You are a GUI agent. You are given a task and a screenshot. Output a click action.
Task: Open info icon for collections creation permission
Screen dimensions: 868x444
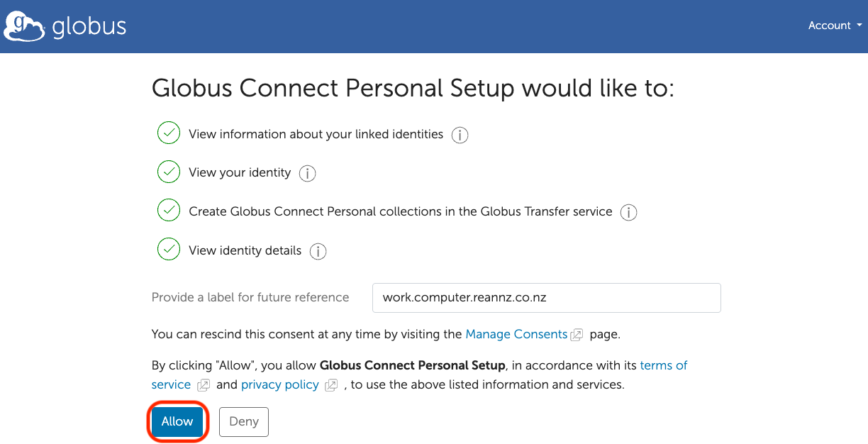[628, 212]
